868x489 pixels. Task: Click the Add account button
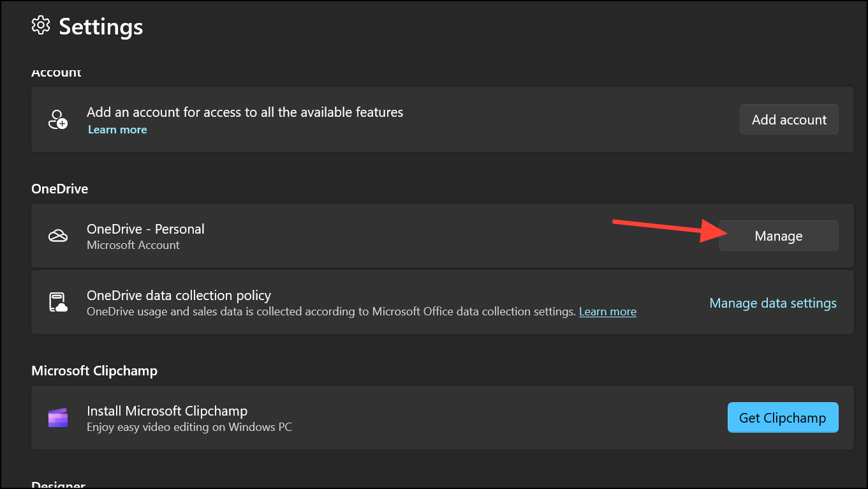click(x=789, y=119)
